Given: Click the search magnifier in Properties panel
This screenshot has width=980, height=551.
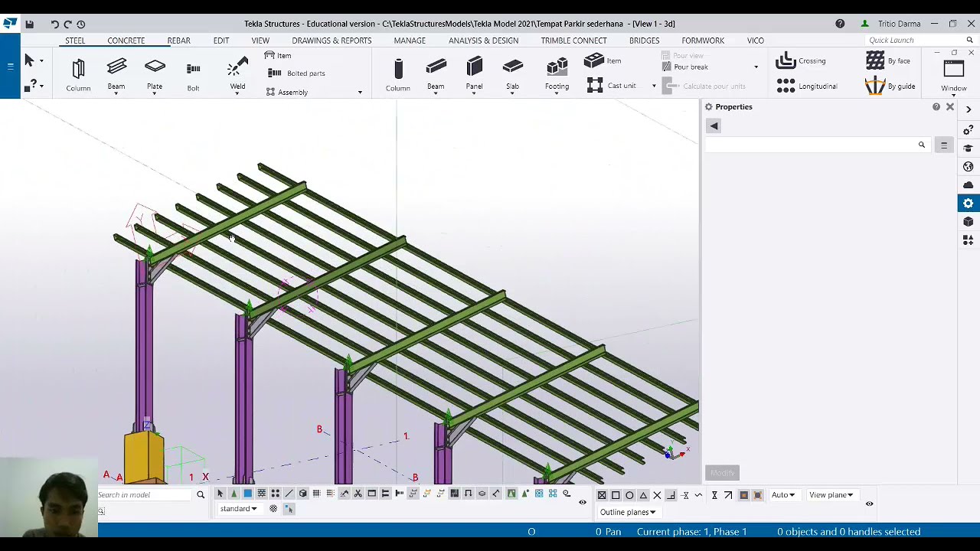Looking at the screenshot, I should click(921, 145).
